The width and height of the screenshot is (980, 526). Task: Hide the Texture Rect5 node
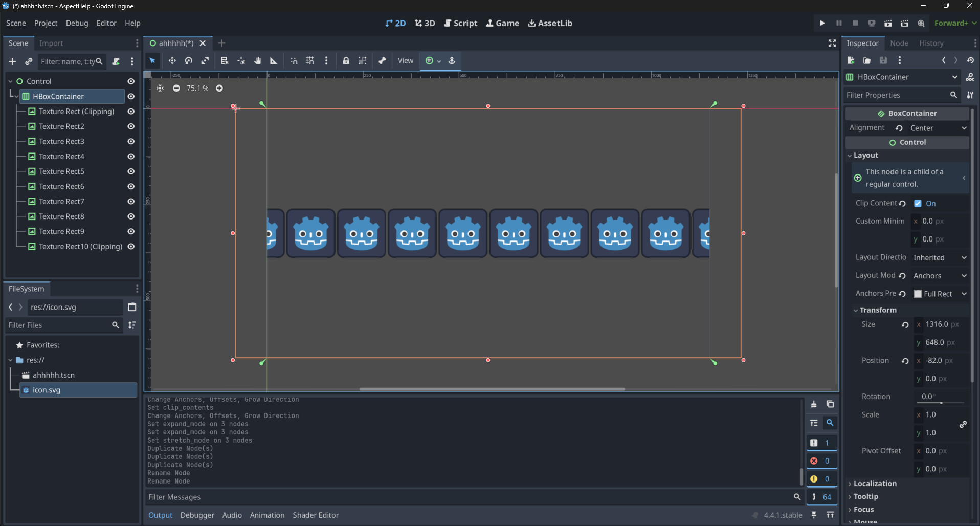click(131, 171)
